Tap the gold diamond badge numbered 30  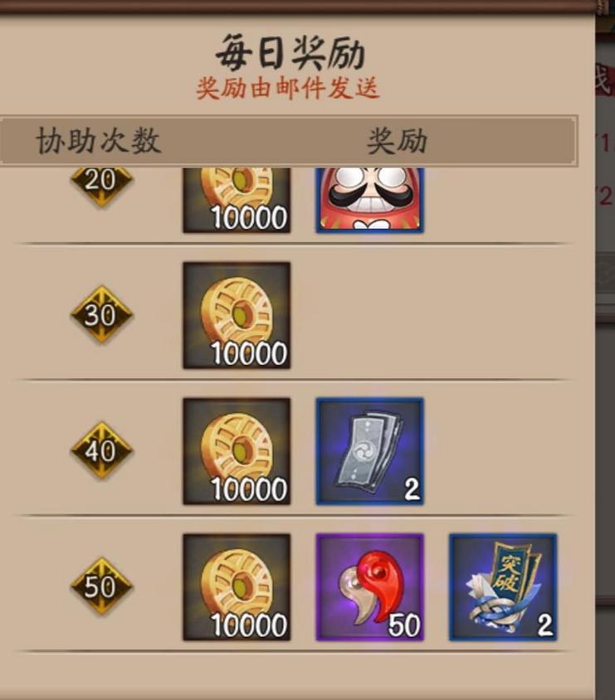click(101, 314)
